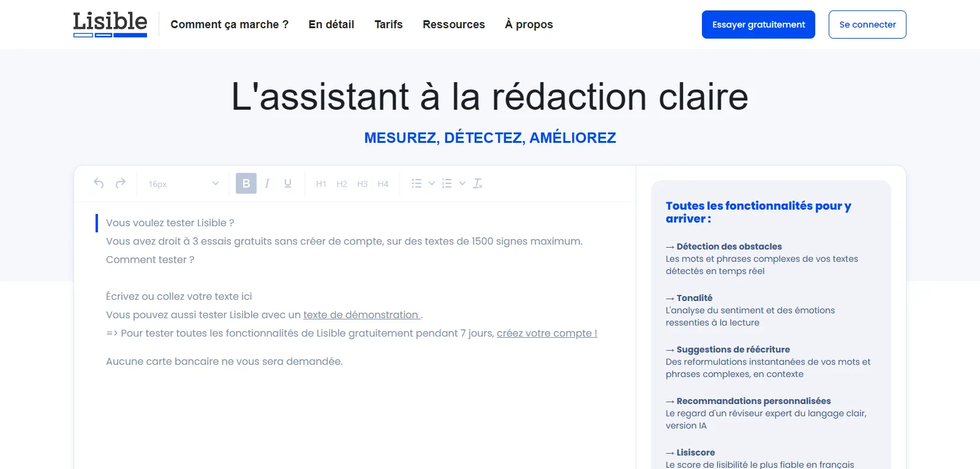Apply H3 heading style
The image size is (980, 469).
pyautogui.click(x=363, y=184)
